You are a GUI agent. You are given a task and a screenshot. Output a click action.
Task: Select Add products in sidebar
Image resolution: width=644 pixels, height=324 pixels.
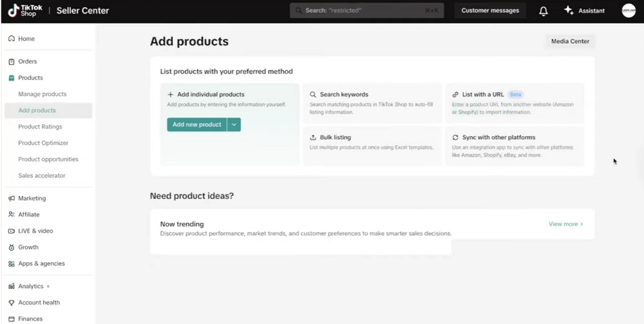click(48, 110)
